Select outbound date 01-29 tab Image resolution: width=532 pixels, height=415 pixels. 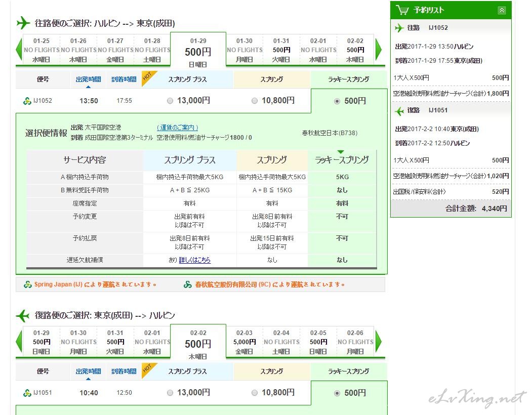(198, 51)
